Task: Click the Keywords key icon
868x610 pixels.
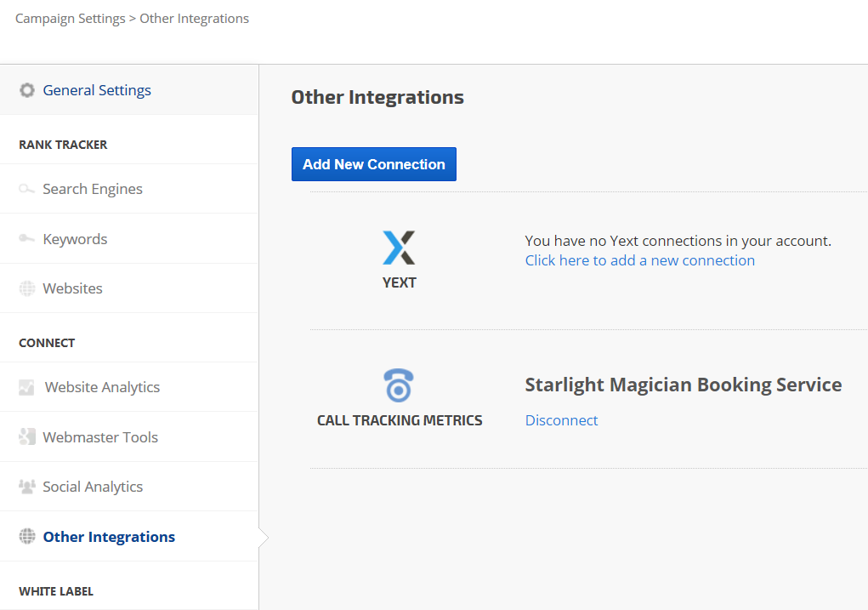Action: point(27,239)
